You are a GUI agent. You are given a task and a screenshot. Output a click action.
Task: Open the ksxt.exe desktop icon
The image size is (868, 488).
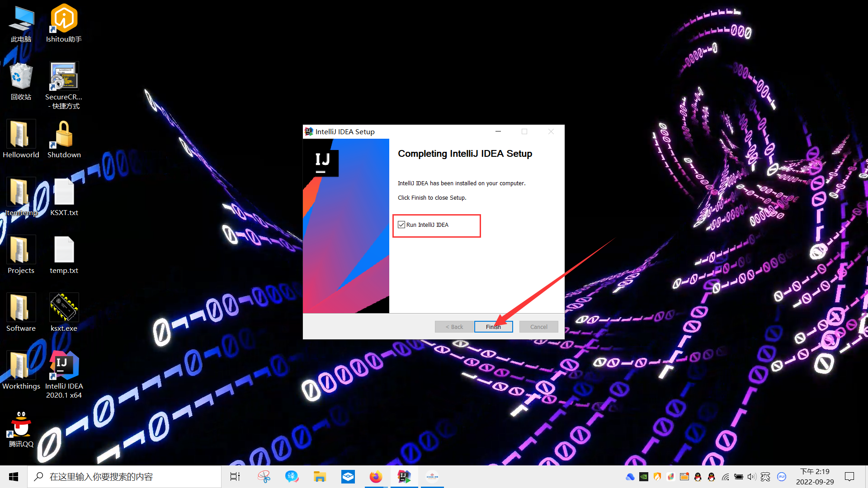64,308
